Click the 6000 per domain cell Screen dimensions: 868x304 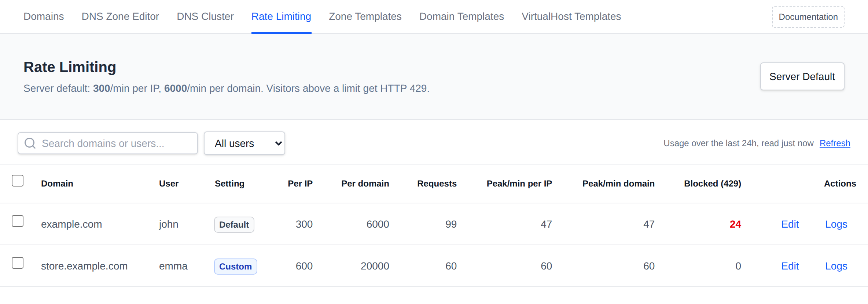click(378, 224)
